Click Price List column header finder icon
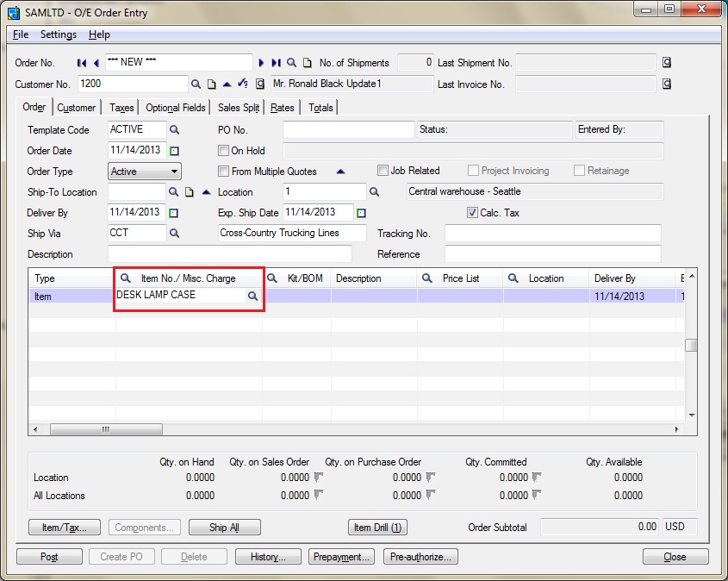This screenshot has height=581, width=728. (x=426, y=278)
